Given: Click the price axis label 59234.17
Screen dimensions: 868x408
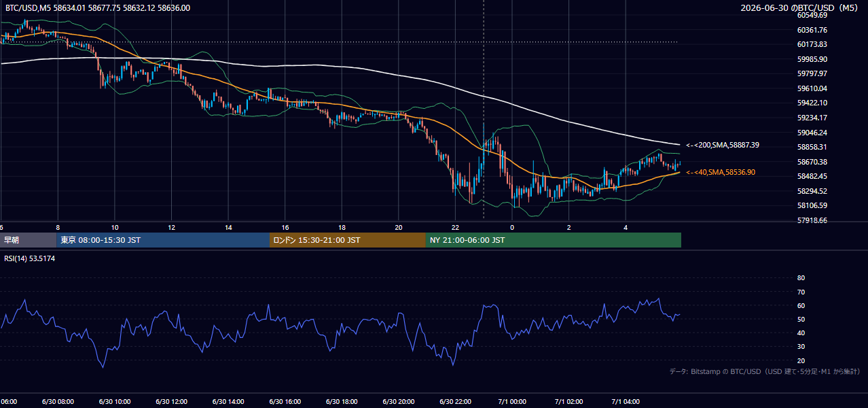Looking at the screenshot, I should pos(812,118).
